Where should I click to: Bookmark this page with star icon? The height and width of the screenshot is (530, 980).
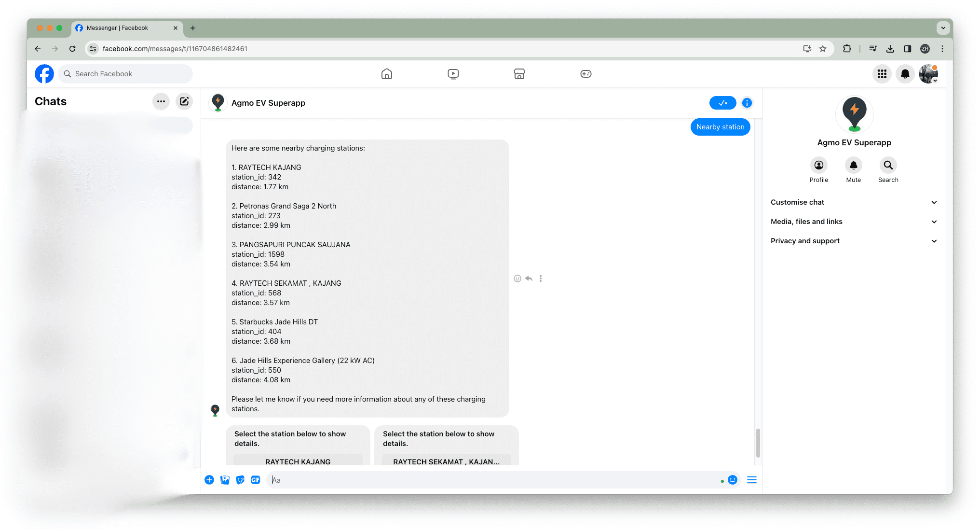pyautogui.click(x=823, y=49)
